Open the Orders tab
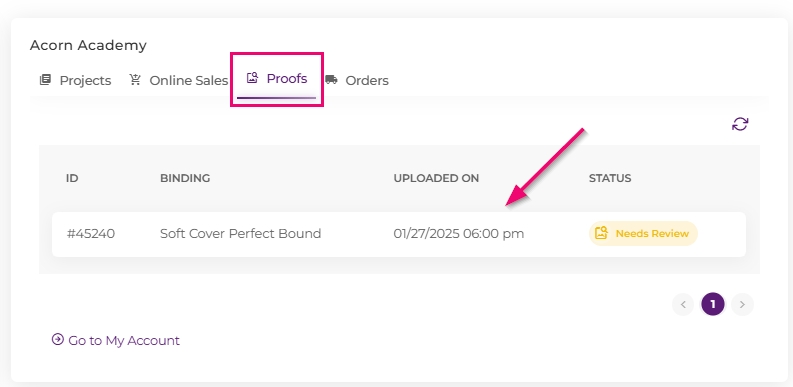This screenshot has width=793, height=387. pyautogui.click(x=357, y=80)
